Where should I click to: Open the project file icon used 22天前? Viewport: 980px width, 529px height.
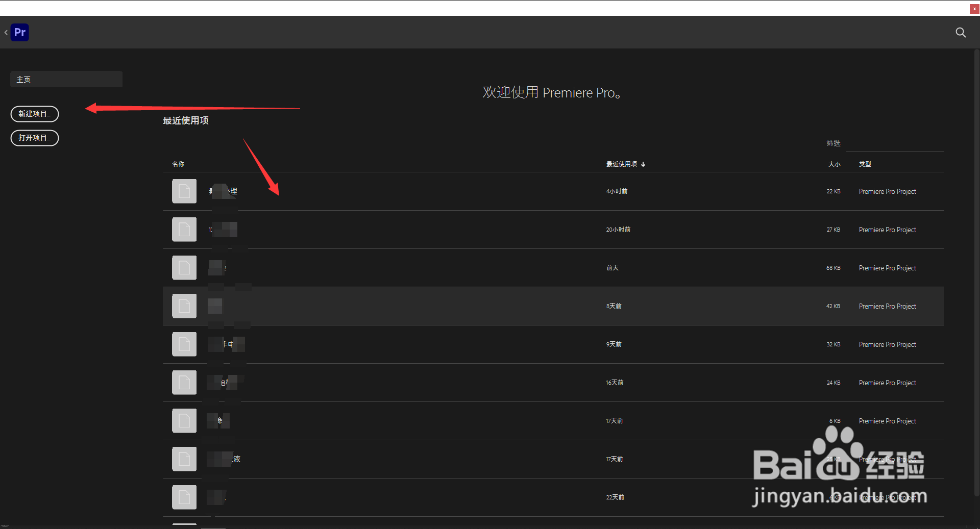pyautogui.click(x=184, y=497)
